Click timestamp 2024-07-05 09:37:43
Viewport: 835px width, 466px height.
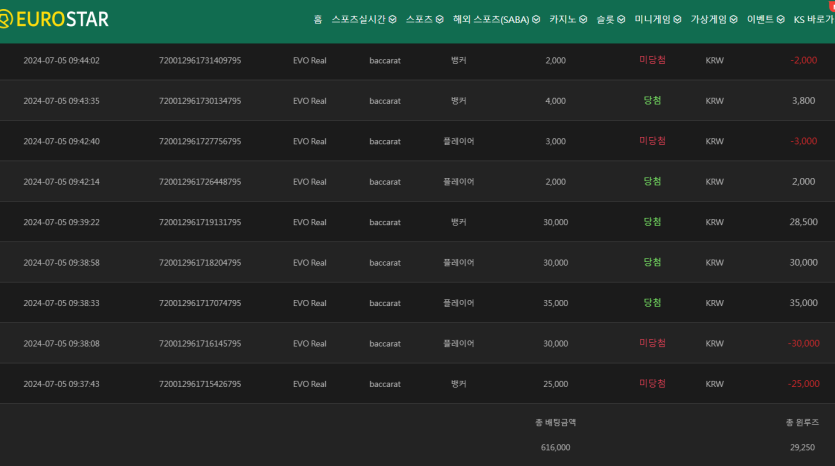click(61, 385)
